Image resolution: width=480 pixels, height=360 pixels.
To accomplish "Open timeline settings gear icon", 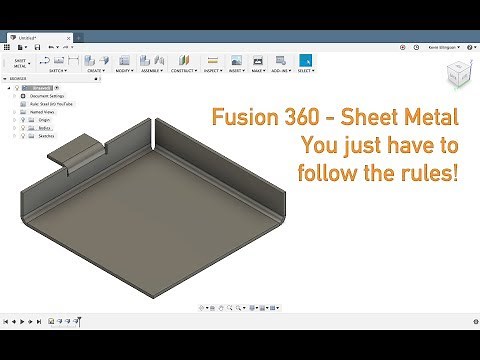I will click(x=476, y=321).
